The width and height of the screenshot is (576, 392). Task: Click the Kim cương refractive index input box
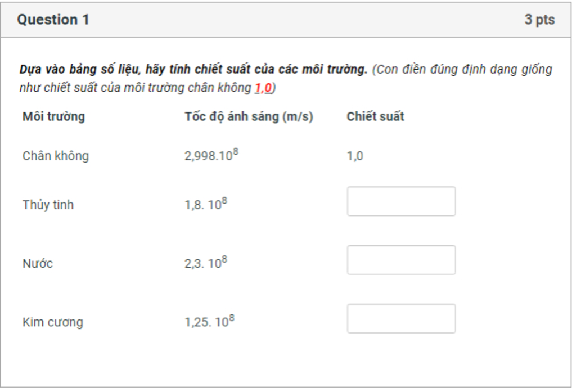pyautogui.click(x=401, y=318)
